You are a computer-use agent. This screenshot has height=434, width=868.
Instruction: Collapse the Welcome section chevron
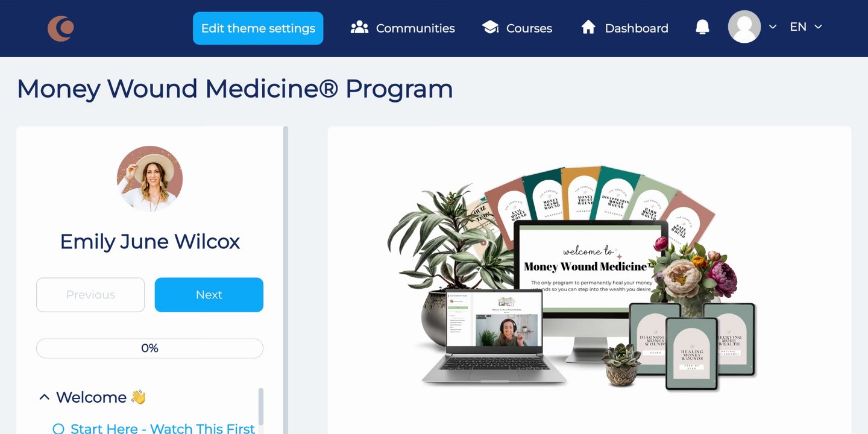[44, 397]
